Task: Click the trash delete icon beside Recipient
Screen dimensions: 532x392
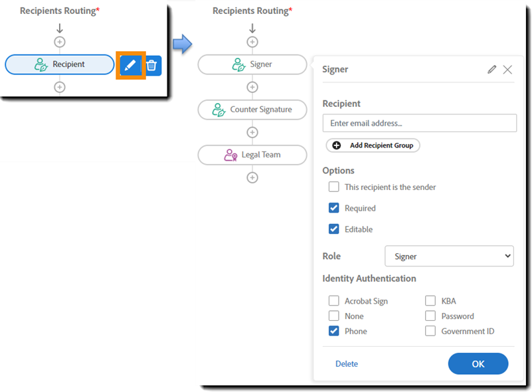Action: click(x=151, y=64)
